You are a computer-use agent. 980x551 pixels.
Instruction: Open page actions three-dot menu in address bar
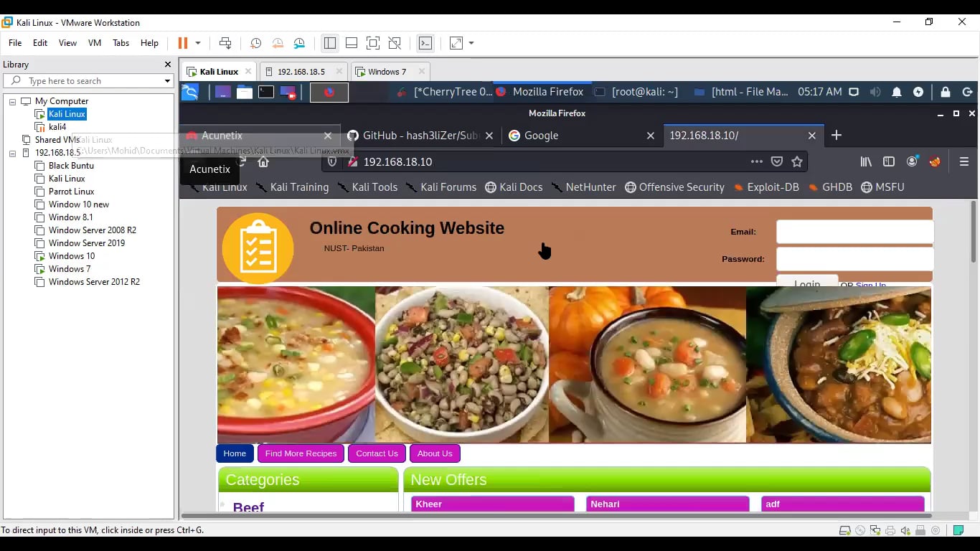pos(757,161)
